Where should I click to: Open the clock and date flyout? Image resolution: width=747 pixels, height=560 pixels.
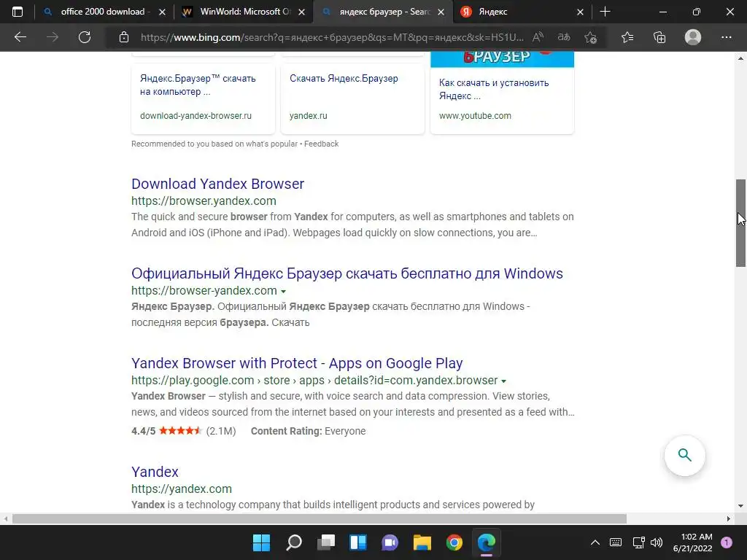[693, 542]
